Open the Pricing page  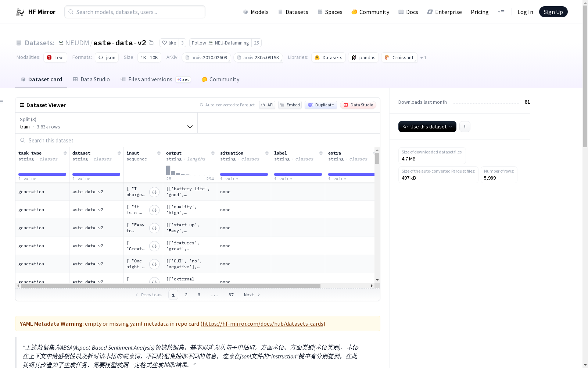click(480, 12)
